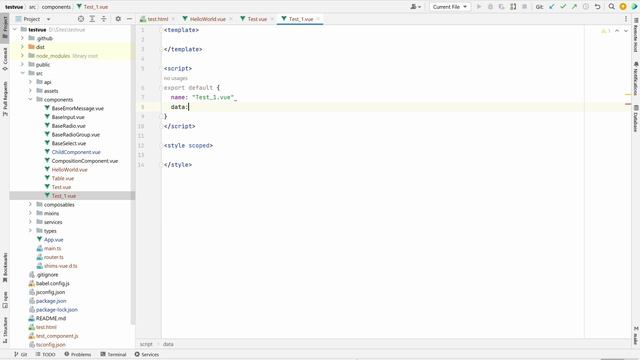Click Run with Coverage icon
Screen dimensions: 640x360
click(502, 7)
